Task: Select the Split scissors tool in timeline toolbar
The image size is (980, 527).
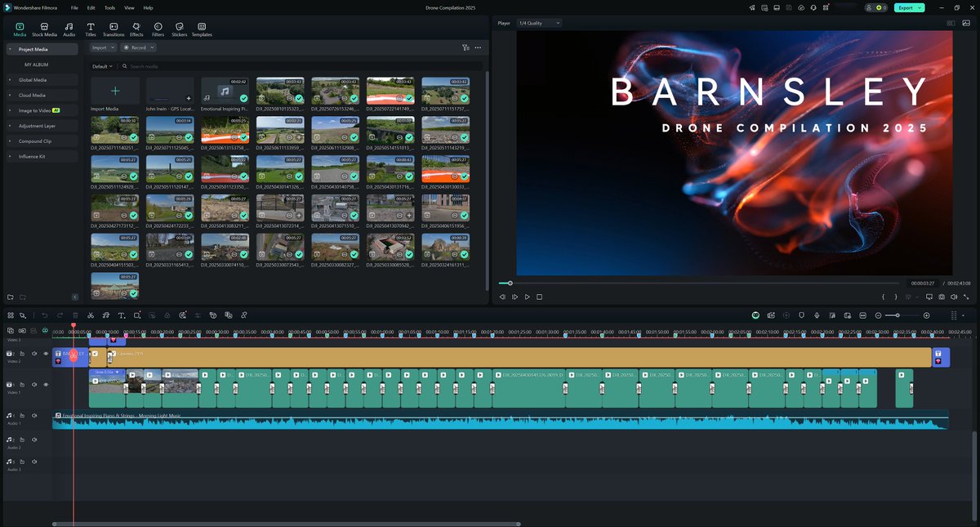Action: [x=91, y=315]
